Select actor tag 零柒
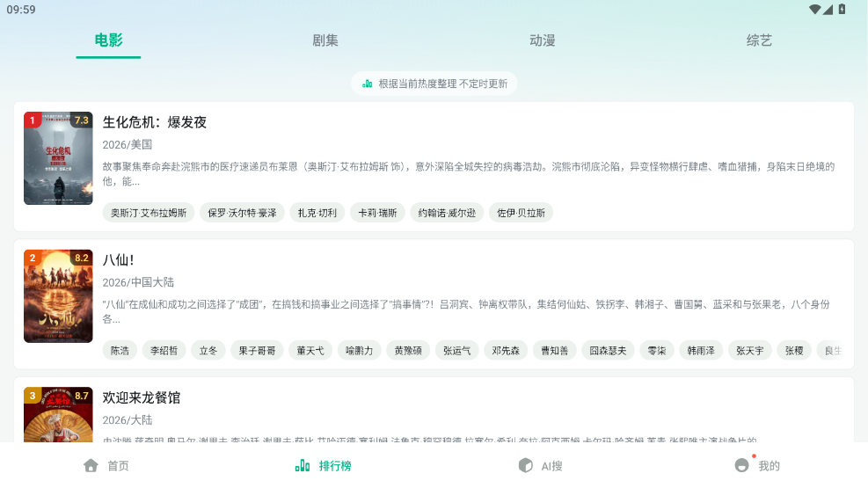868x488 pixels. [657, 351]
